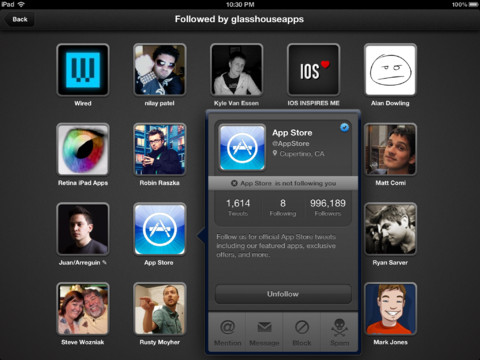Viewport: 480px width, 360px height.
Task: Open the Wired profile icon
Action: 83,70
